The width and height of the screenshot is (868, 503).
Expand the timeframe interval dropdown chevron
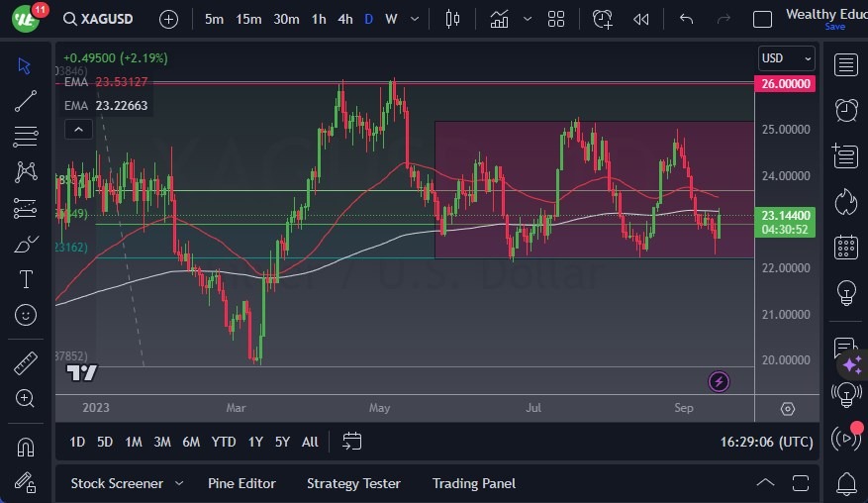coord(414,19)
